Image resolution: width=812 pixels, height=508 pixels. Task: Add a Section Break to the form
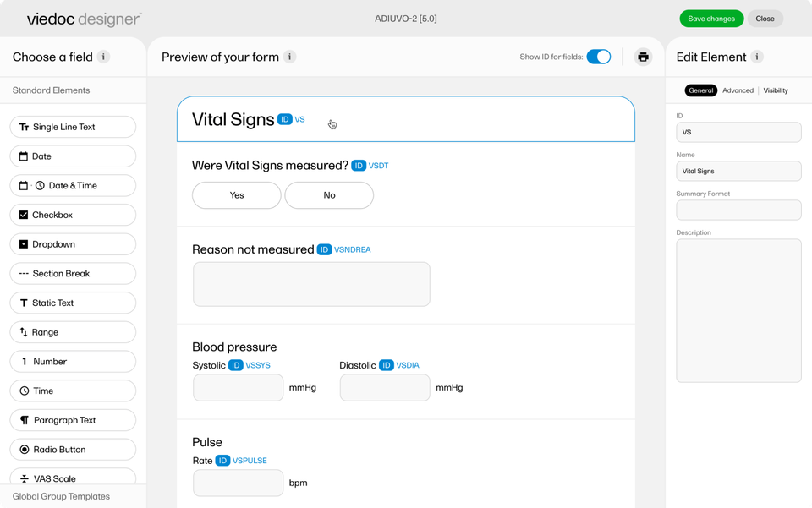coord(72,273)
